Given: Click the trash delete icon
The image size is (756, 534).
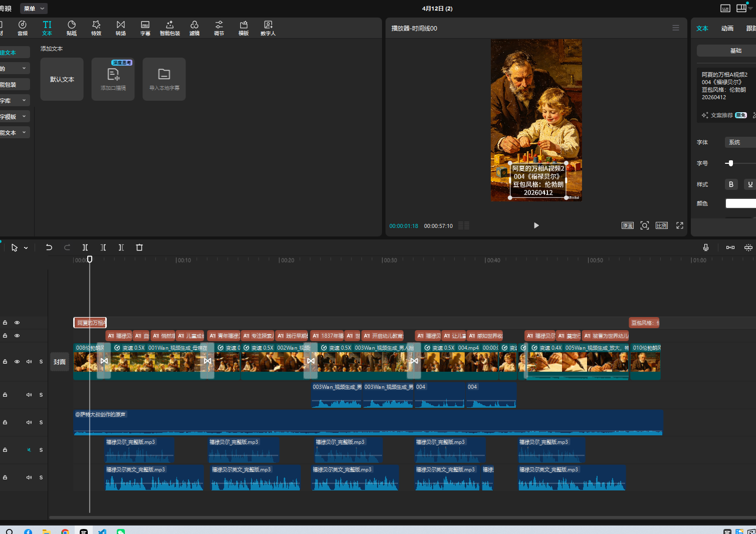Looking at the screenshot, I should coord(139,247).
